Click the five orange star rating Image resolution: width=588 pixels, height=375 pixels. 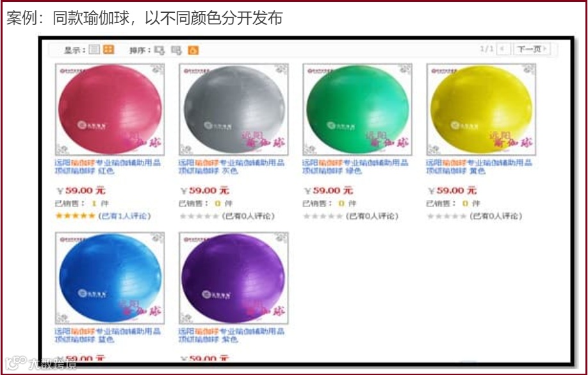[x=75, y=216]
